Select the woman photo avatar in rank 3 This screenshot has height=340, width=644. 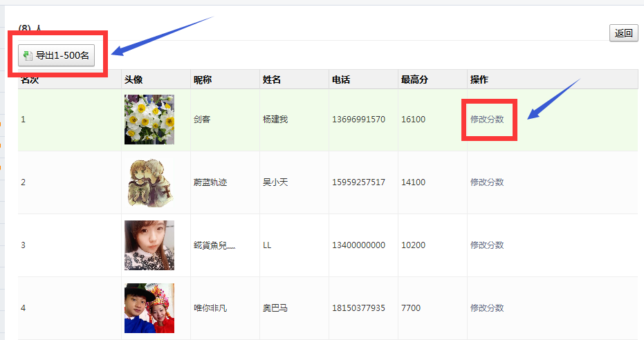149,245
